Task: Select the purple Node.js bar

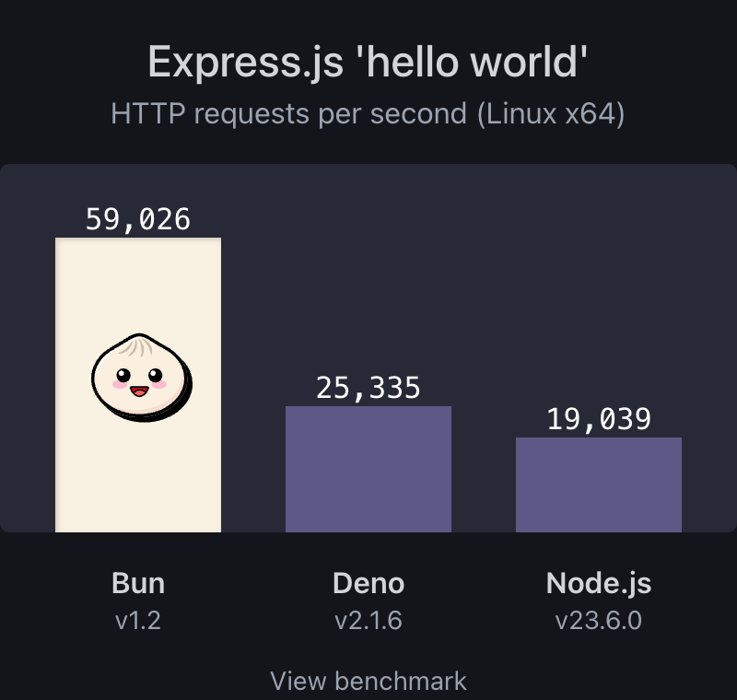Action: [x=599, y=484]
